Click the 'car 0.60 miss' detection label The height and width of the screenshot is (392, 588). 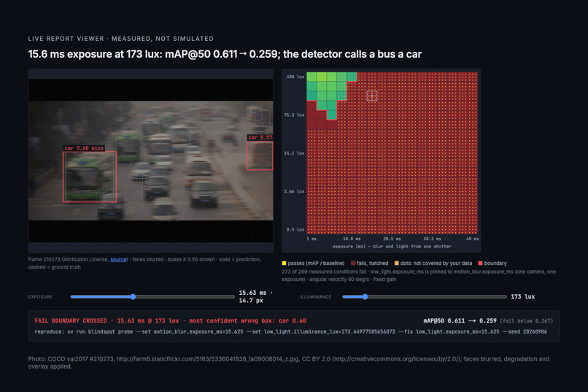84,148
